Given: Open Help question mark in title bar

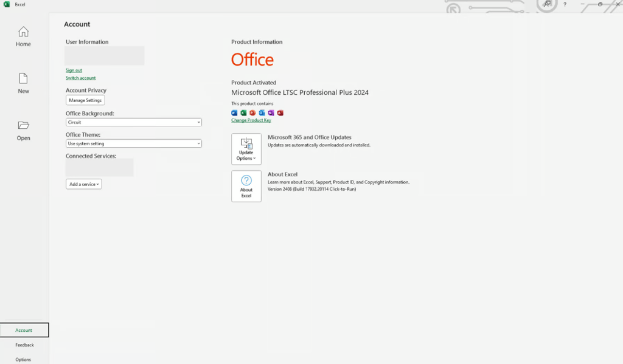Looking at the screenshot, I should click(x=565, y=4).
